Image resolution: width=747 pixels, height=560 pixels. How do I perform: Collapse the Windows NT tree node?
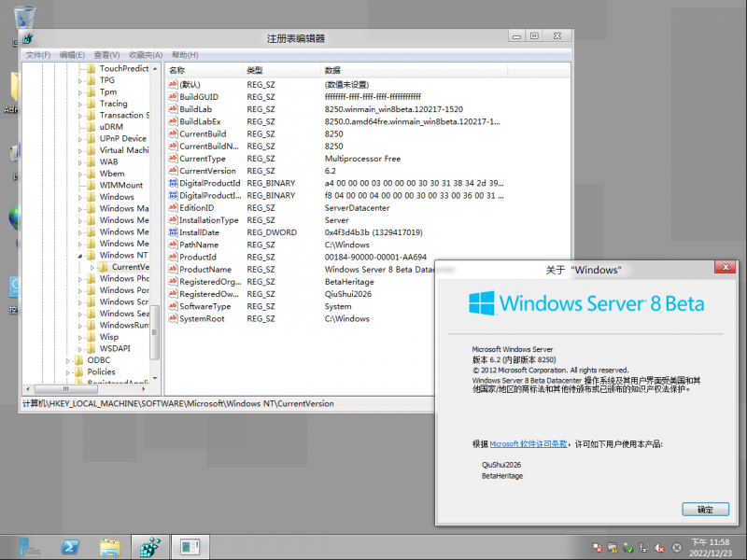click(80, 256)
